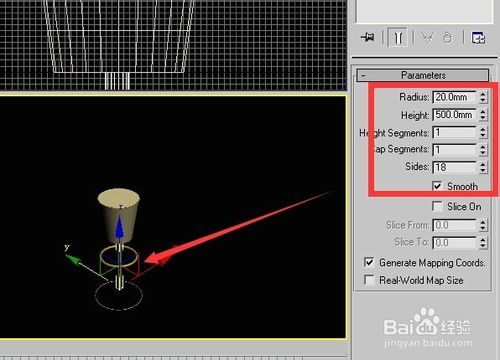Open Configure Modifier Sets icon
Screen dimensions: 500x360
[x=478, y=37]
